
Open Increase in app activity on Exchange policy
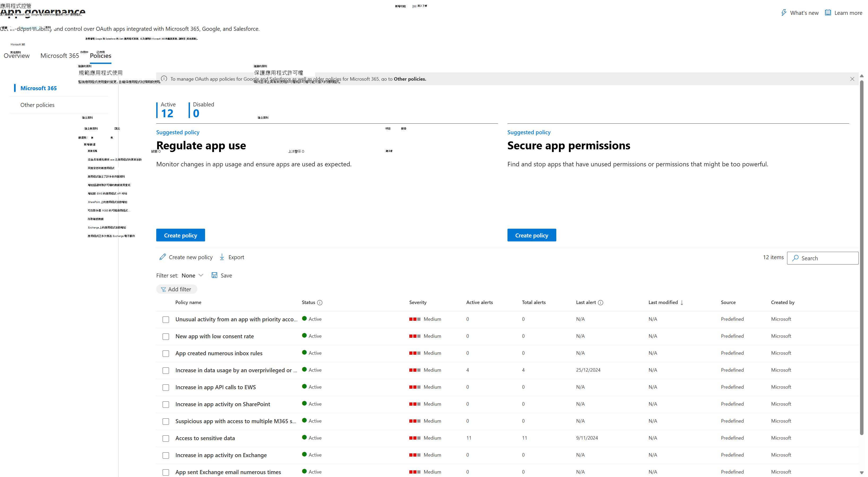click(x=221, y=455)
